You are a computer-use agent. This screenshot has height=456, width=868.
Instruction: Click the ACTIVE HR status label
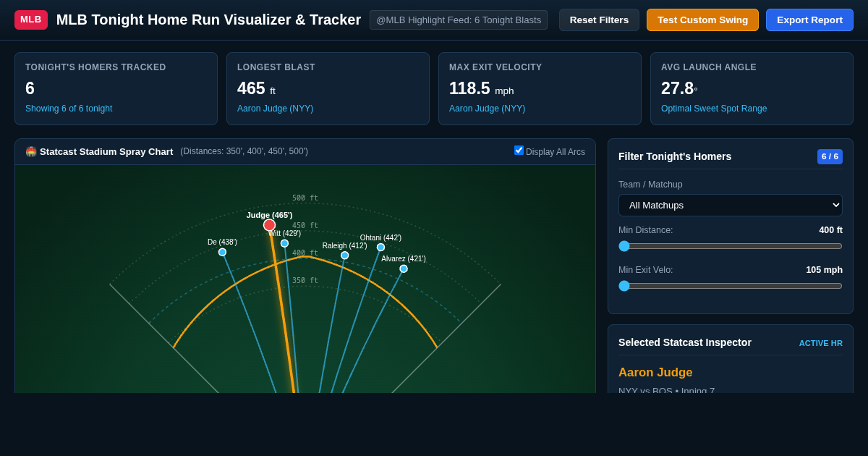[x=820, y=343]
